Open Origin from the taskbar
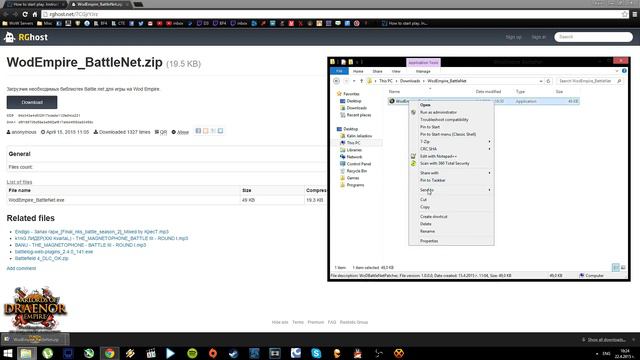Viewport: 640px width, 360px height. coord(213,353)
